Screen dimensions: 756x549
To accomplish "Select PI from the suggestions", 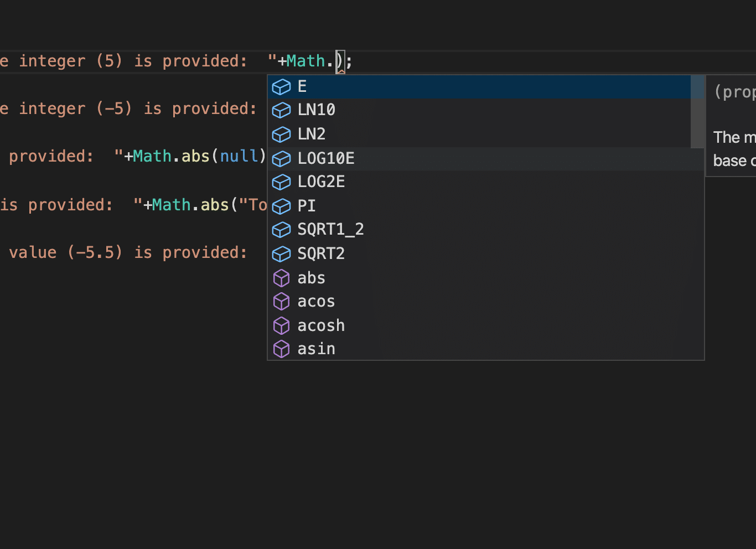I will point(479,206).
